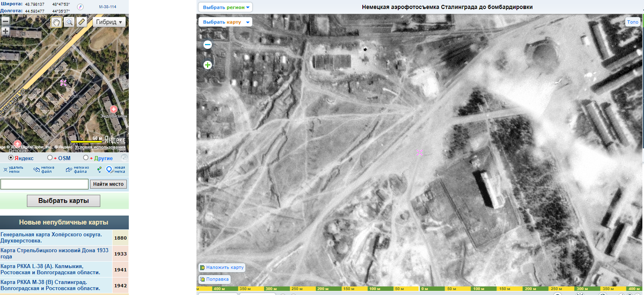Image resolution: width=644 pixels, height=295 pixels.
Task: Click the 'Топо' button on aerial map
Action: pyautogui.click(x=633, y=22)
